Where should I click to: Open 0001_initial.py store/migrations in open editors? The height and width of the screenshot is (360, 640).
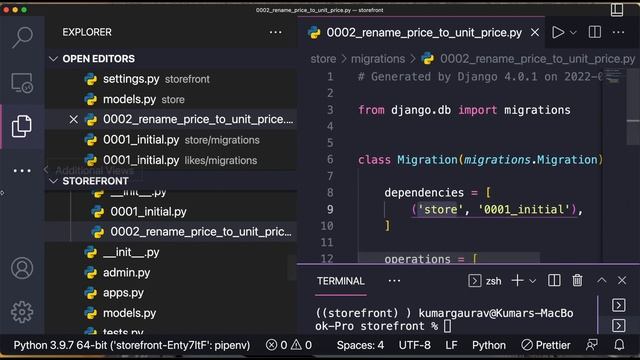pyautogui.click(x=171, y=140)
